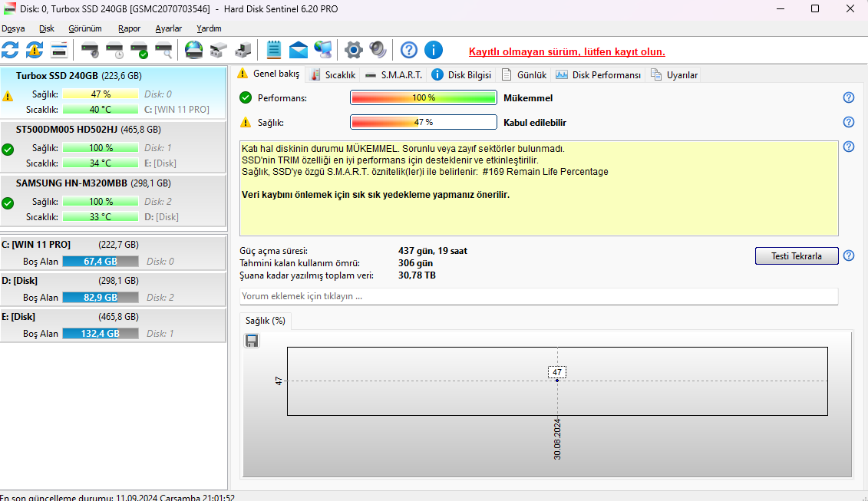The height and width of the screenshot is (501, 868).
Task: Open the Rapor menu
Action: (129, 28)
